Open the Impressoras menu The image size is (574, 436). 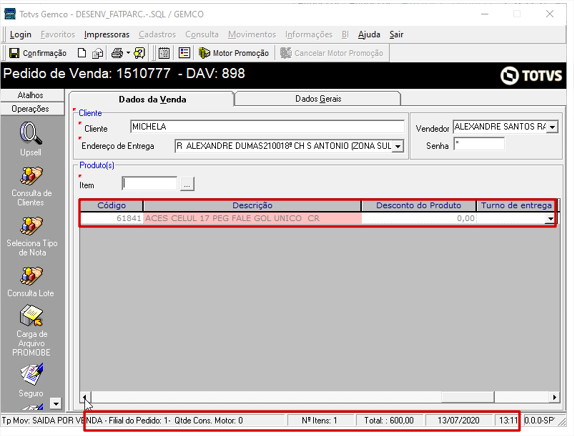click(107, 34)
